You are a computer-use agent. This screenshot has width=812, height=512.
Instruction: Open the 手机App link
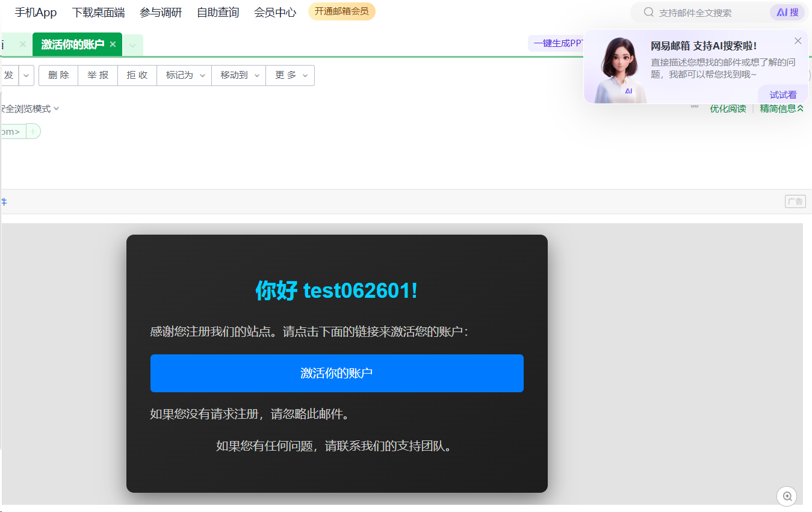pos(36,12)
